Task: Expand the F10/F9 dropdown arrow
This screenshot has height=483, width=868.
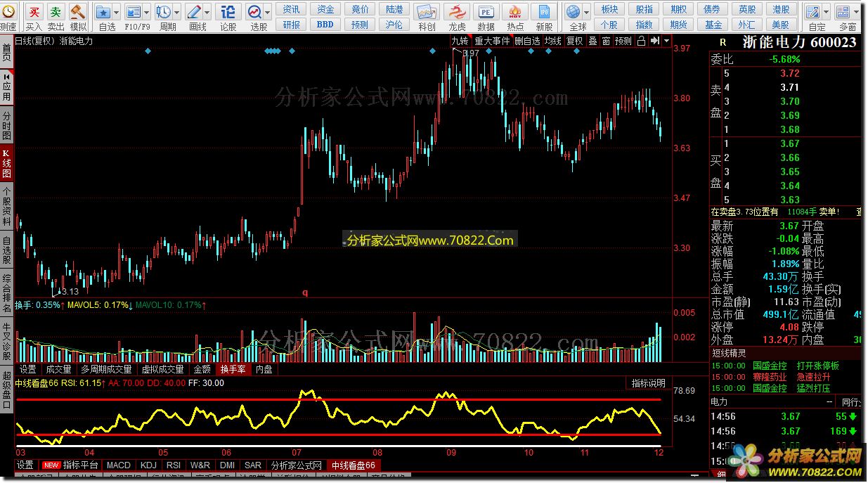Action: point(146,12)
